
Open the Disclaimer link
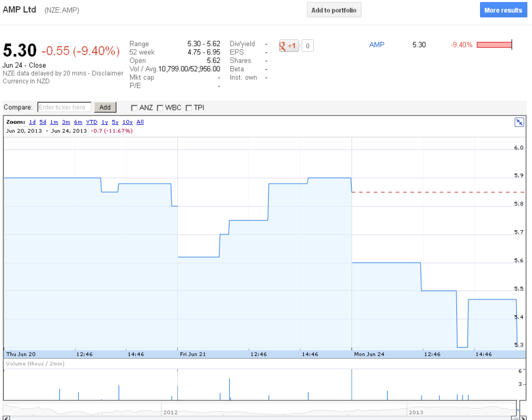tap(107, 73)
